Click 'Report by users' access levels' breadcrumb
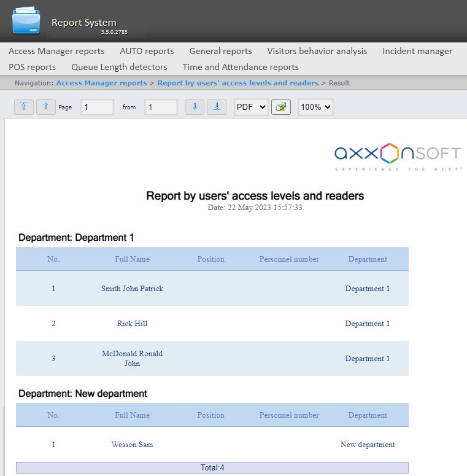The height and width of the screenshot is (476, 467). (237, 83)
